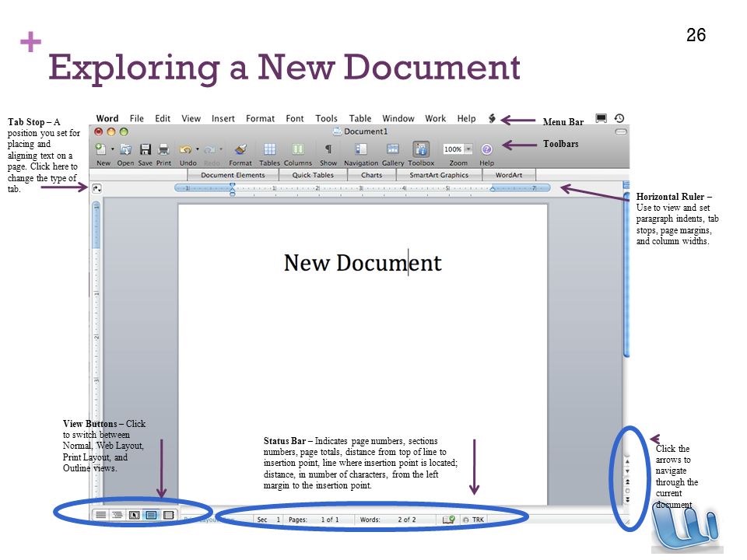
Task: Switch to Publishing Layout view button
Action: point(135,515)
